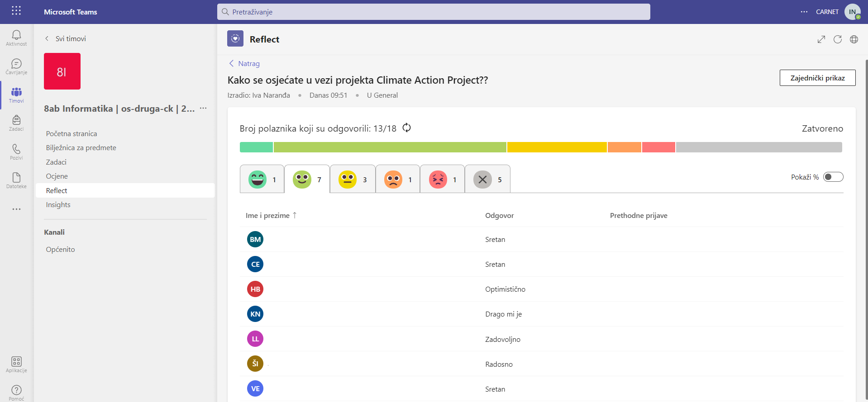Click the Natrag back link
868x402 pixels.
[x=244, y=63]
